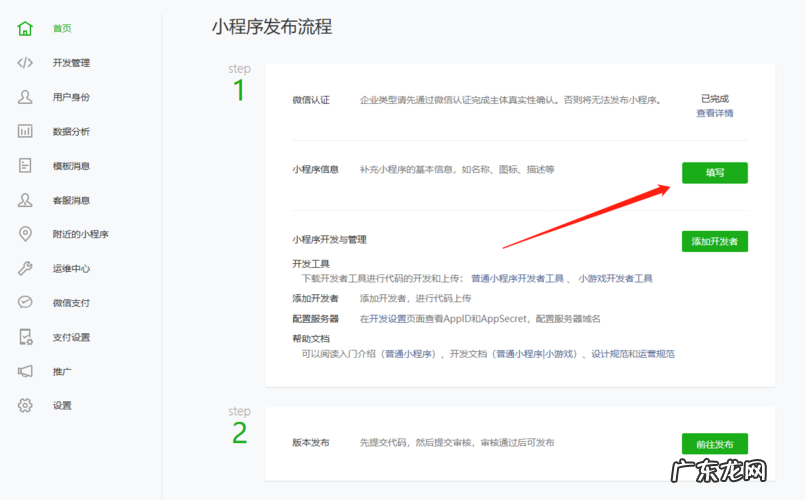
Task: Go to 支付设置 in the sidebar
Action: [x=71, y=337]
